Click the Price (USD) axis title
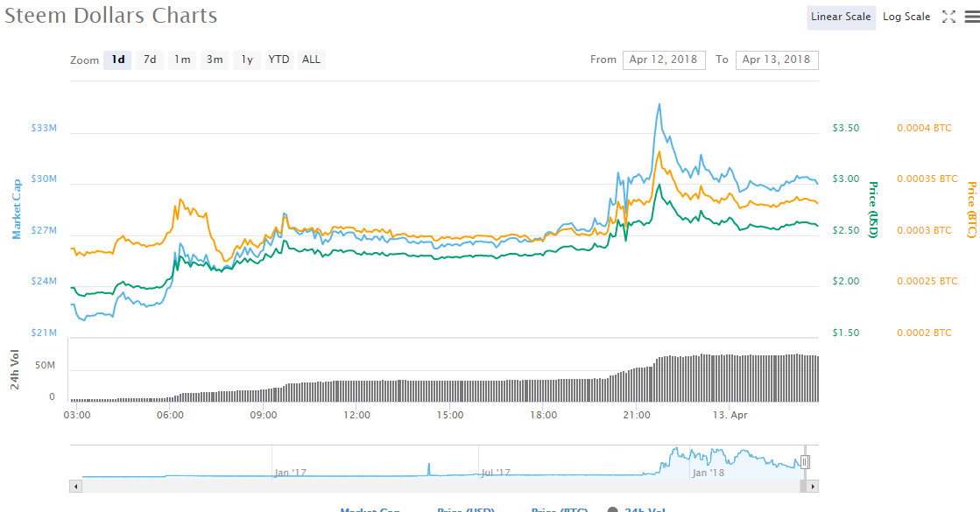Image resolution: width=980 pixels, height=512 pixels. [873, 210]
